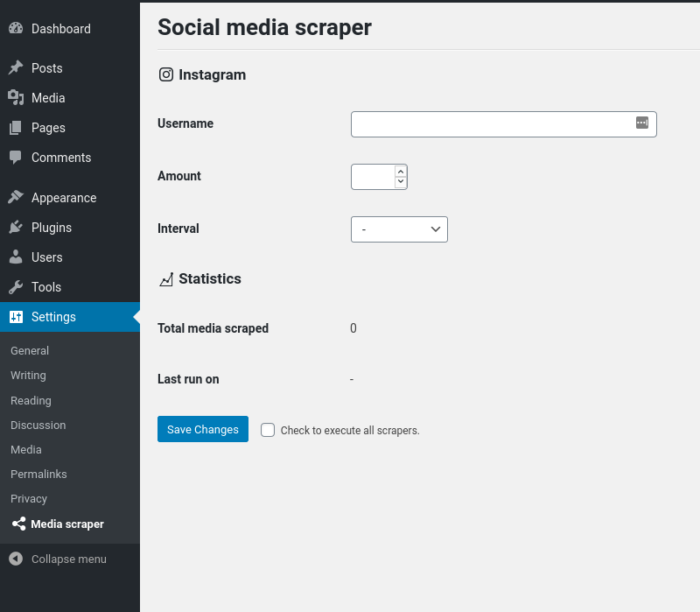
Task: Click the 'Total media scraped' label
Action: pos(213,328)
